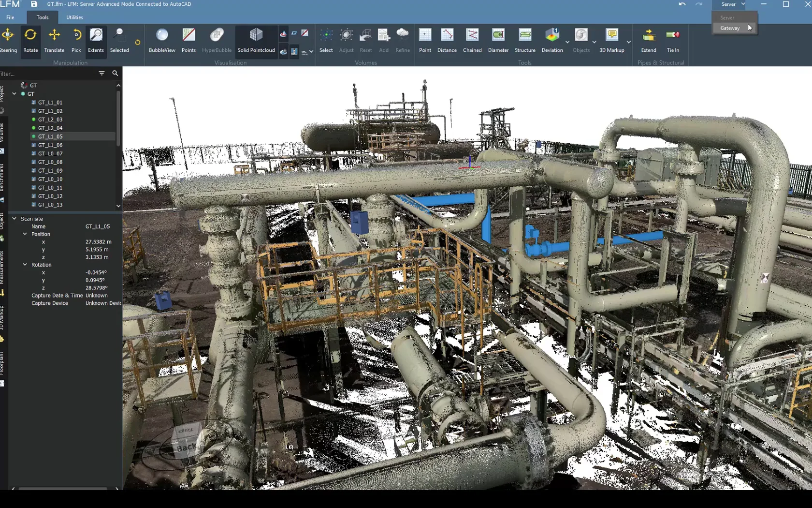
Task: Collapse the Scan site properties section
Action: coord(14,219)
